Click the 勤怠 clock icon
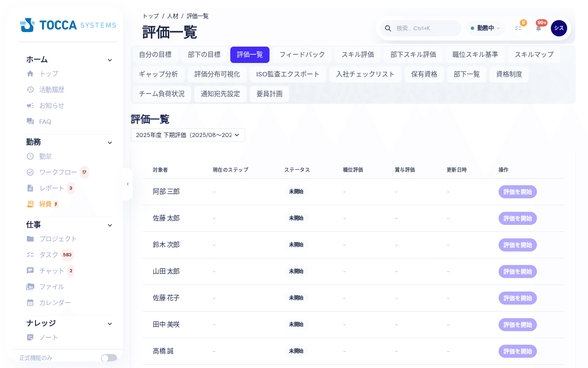This screenshot has width=588, height=368. pyautogui.click(x=30, y=156)
